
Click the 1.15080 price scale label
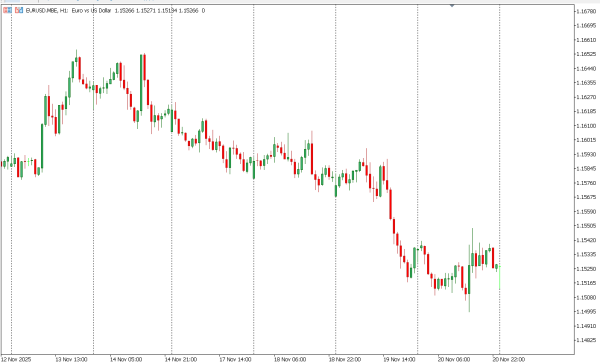[586, 297]
